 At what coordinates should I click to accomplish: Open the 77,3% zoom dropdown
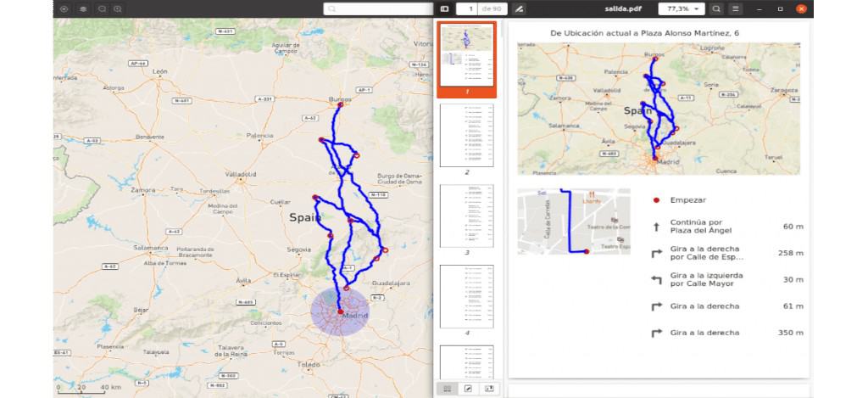[682, 8]
